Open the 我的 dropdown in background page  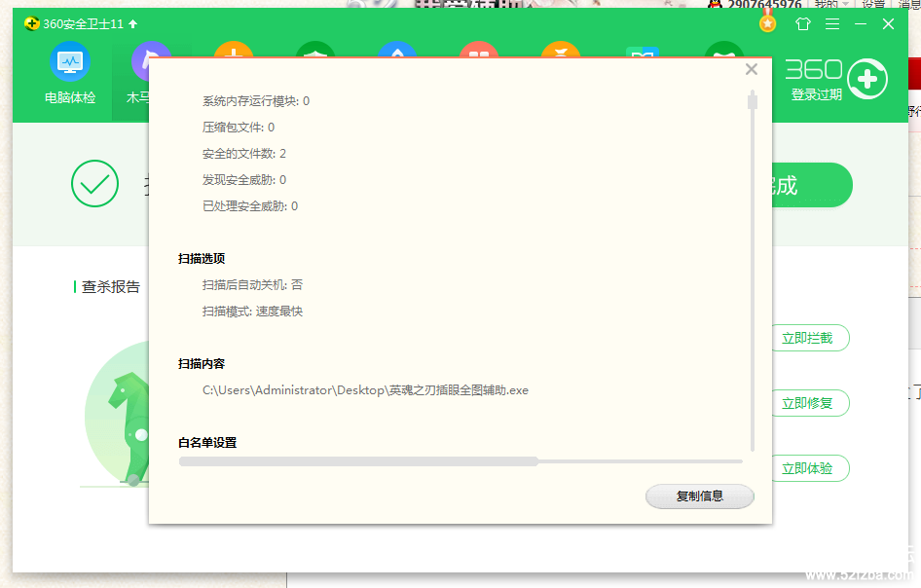831,4
